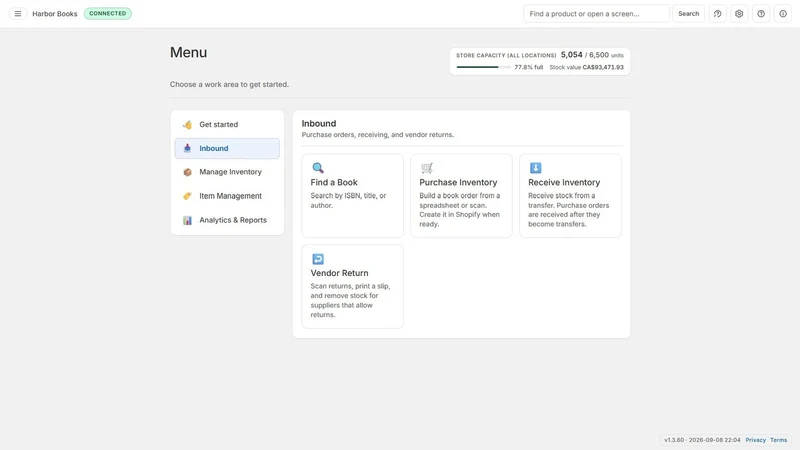
Task: Click 'Search by ISBN, title, or author' description
Action: (x=348, y=201)
